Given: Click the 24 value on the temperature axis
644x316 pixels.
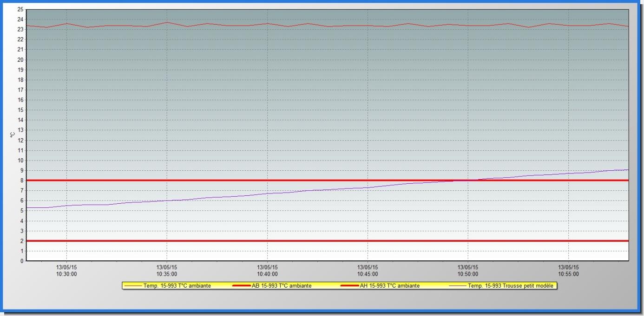Looking at the screenshot, I should (x=20, y=19).
